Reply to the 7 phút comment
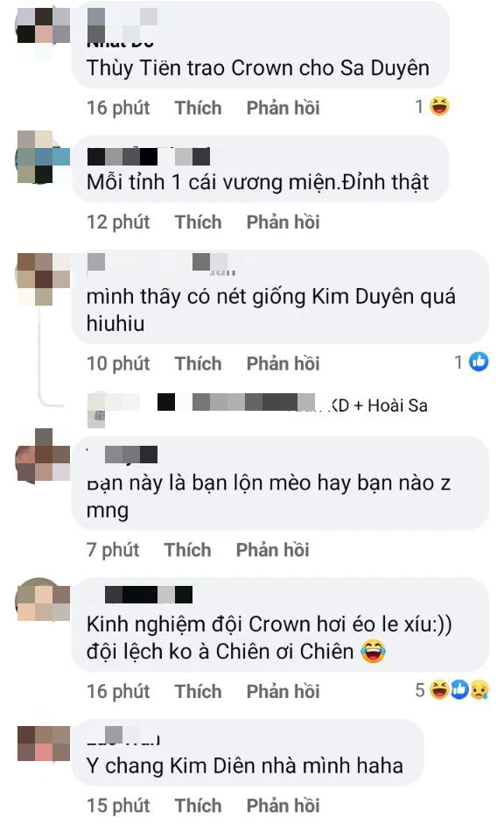Image resolution: width=504 pixels, height=825 pixels. click(272, 550)
